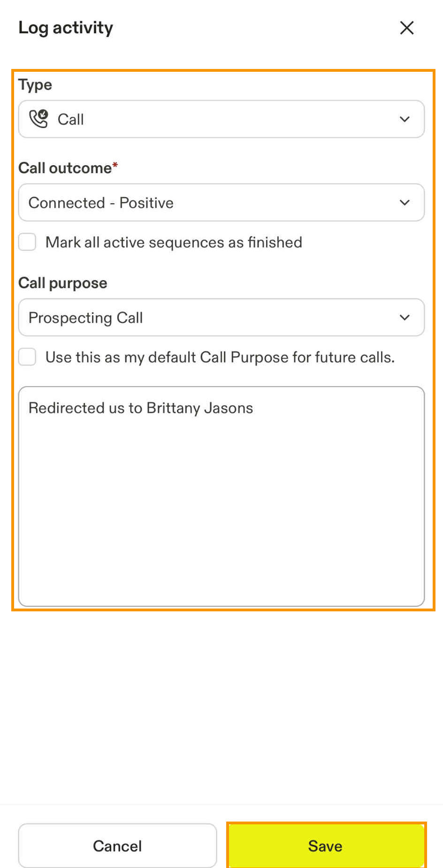Click the chevron beside Prospecting Call

pos(405,317)
